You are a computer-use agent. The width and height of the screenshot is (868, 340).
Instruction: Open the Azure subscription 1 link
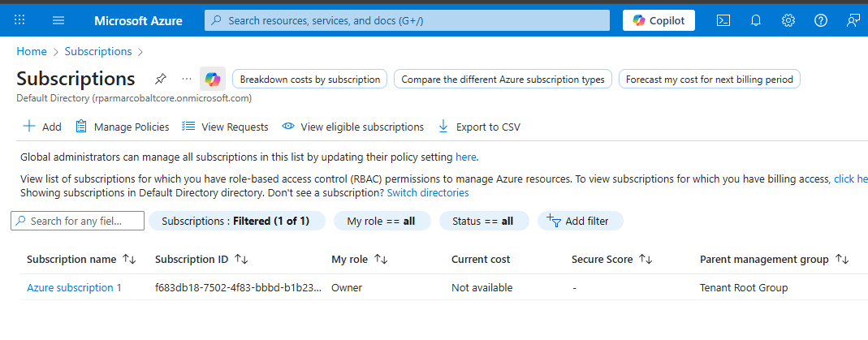[x=74, y=287]
